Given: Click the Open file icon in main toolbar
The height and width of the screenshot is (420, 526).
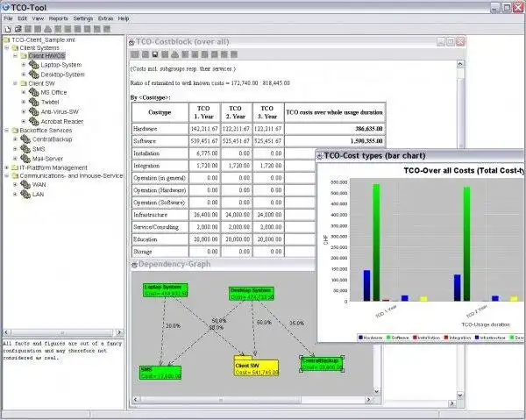Looking at the screenshot, I should [x=18, y=29].
